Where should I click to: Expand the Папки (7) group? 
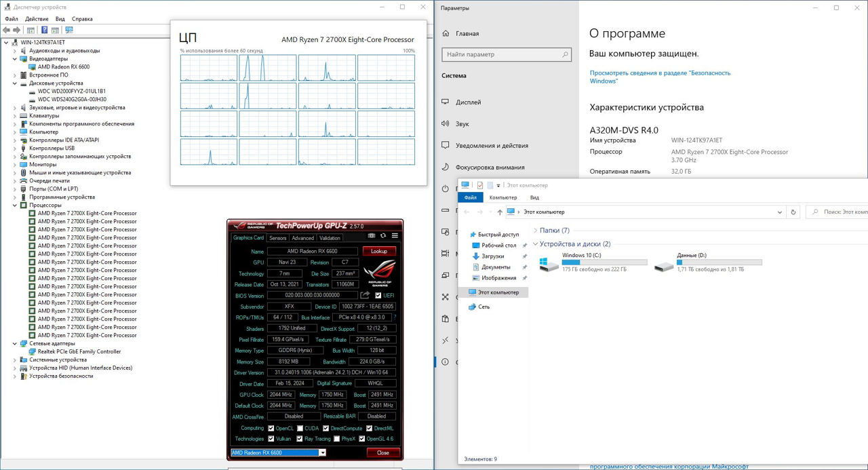535,231
